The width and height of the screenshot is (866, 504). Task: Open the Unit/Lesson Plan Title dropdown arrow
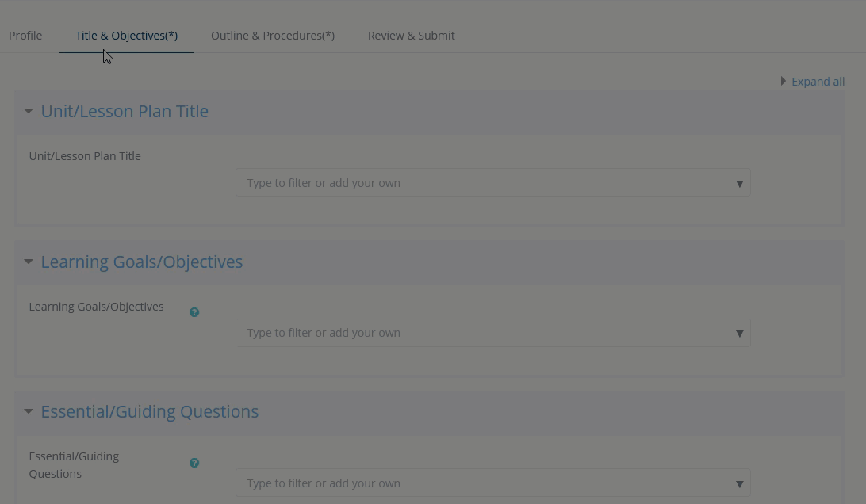739,183
